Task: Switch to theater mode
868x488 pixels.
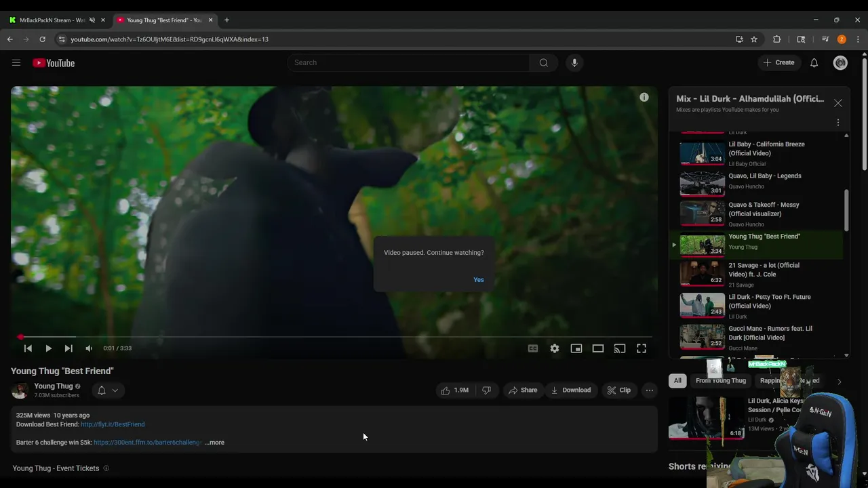Action: 598,348
